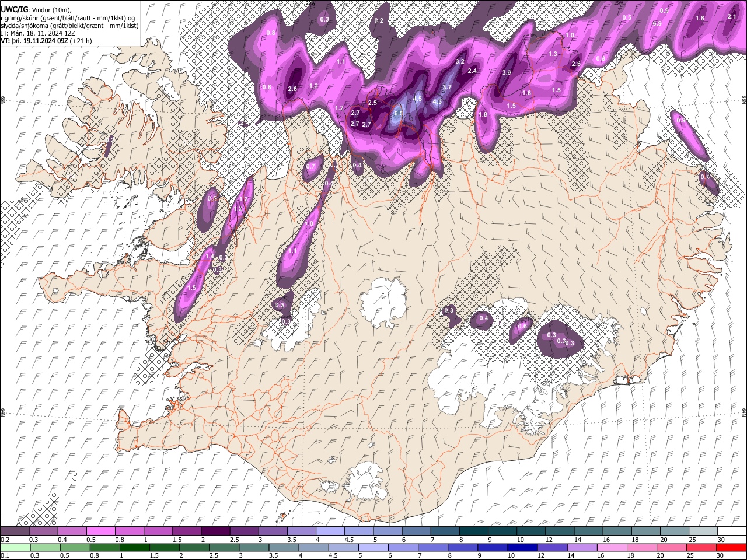This screenshot has height=560, width=747.
Task: Click the 2.4 precipitation value on the map
Action: 472,71
